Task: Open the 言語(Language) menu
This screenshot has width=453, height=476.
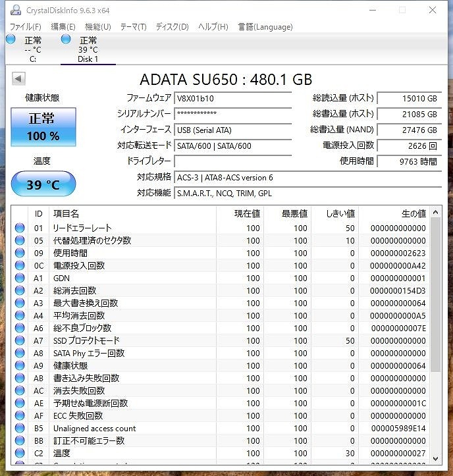Action: click(x=265, y=27)
